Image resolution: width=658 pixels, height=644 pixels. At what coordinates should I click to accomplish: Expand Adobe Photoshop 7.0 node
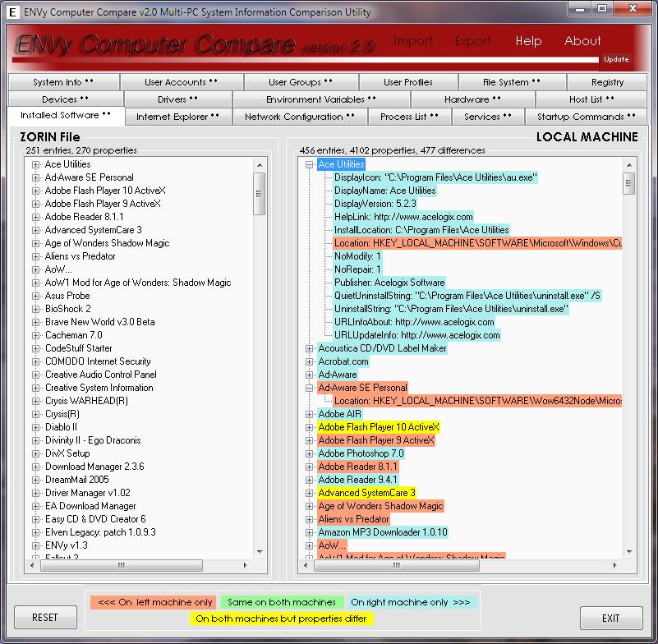coord(309,454)
